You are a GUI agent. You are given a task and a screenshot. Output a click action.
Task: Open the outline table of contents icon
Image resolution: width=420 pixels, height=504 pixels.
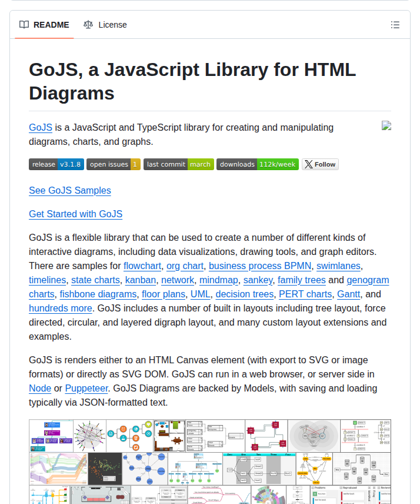point(395,25)
